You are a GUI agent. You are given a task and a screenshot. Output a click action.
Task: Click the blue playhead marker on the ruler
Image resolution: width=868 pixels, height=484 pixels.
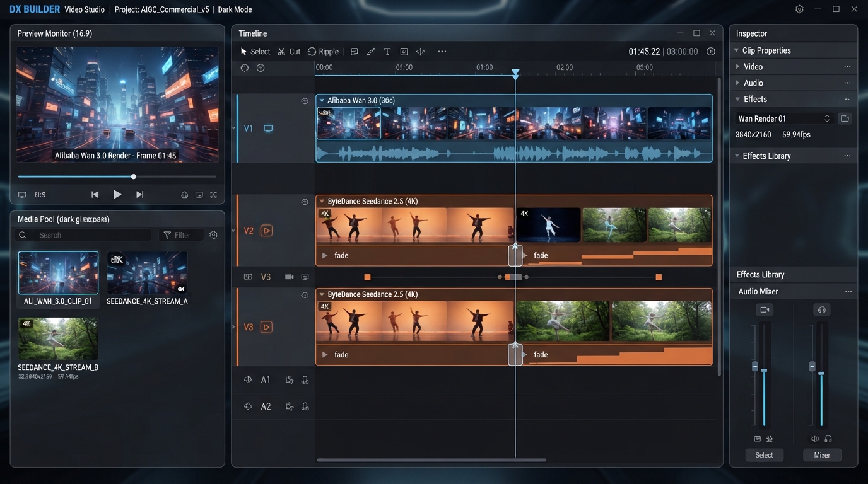tap(515, 74)
